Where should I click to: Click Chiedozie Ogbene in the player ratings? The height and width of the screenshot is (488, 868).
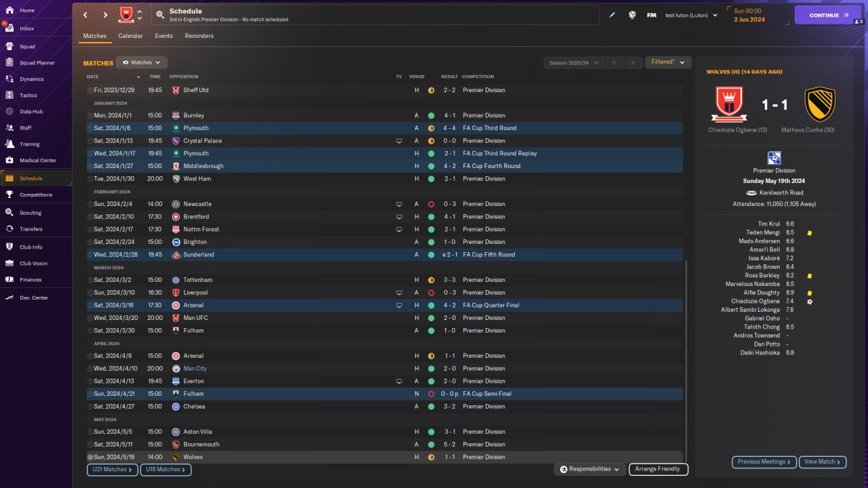(x=755, y=302)
